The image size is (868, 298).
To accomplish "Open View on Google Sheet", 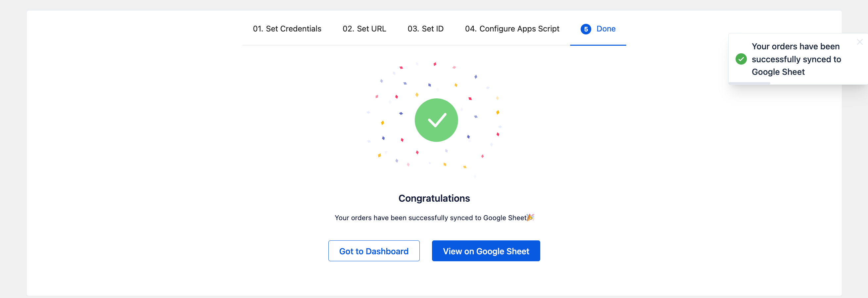I will (486, 251).
